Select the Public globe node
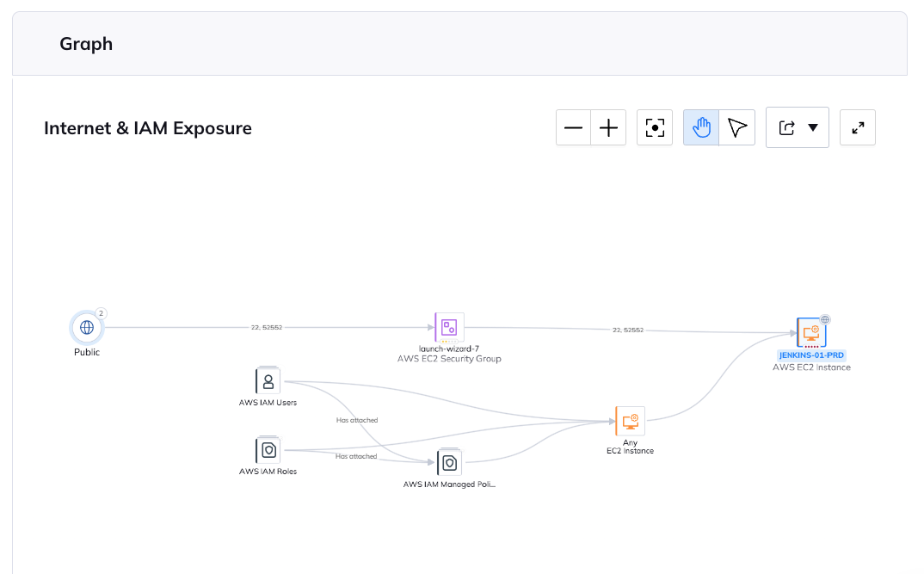This screenshot has height=574, width=924. point(87,327)
